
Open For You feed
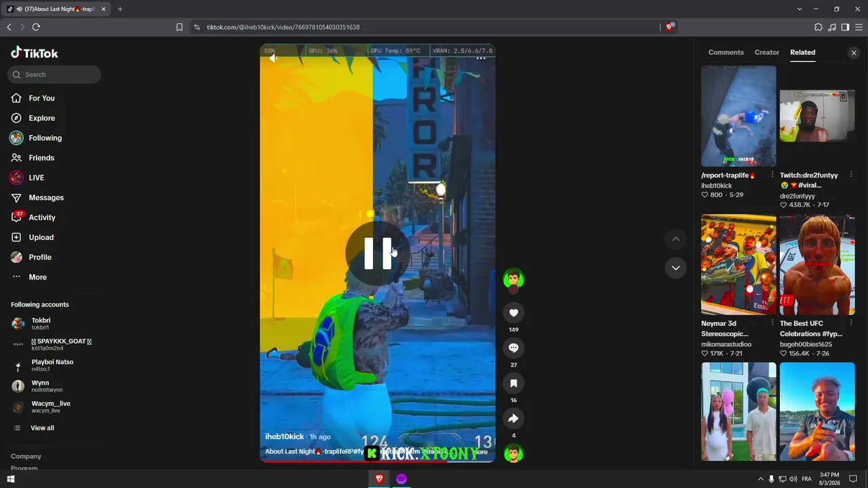click(x=33, y=98)
